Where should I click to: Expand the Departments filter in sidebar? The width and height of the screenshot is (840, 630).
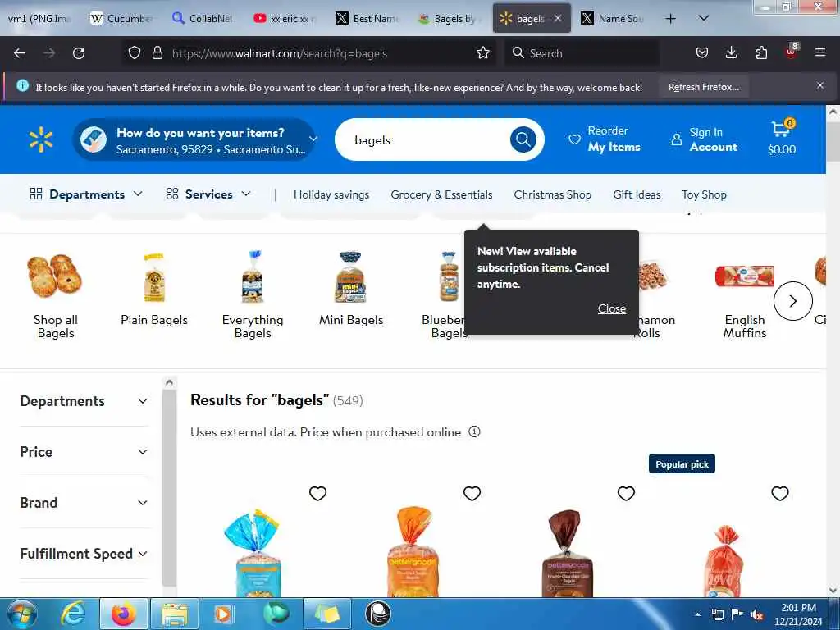84,400
